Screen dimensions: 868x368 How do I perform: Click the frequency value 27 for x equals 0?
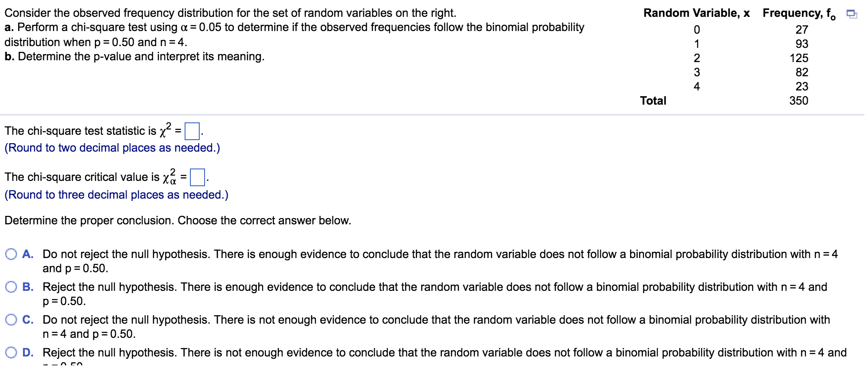tap(801, 29)
